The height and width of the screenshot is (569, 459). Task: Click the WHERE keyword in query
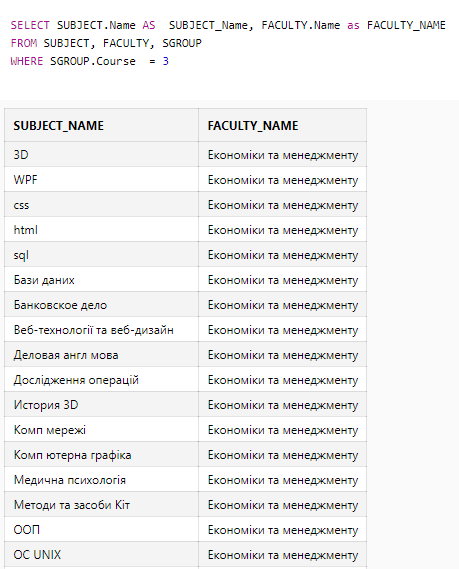27,61
